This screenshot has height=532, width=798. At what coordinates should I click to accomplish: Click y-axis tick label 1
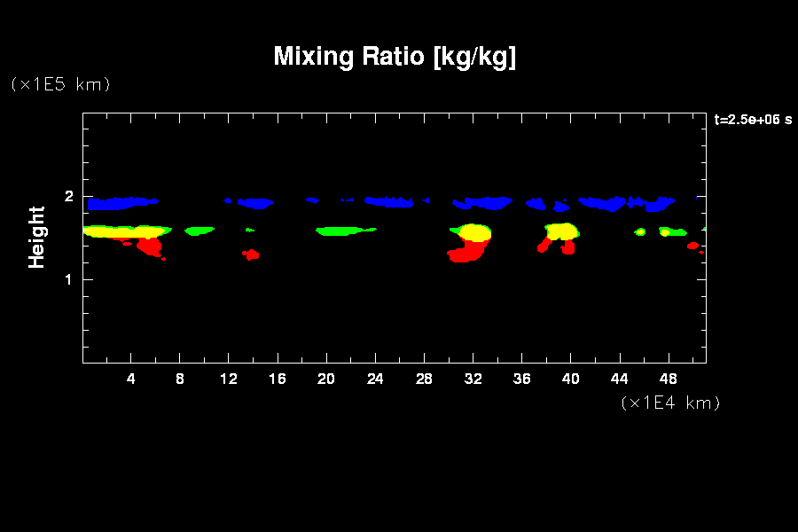(x=67, y=280)
